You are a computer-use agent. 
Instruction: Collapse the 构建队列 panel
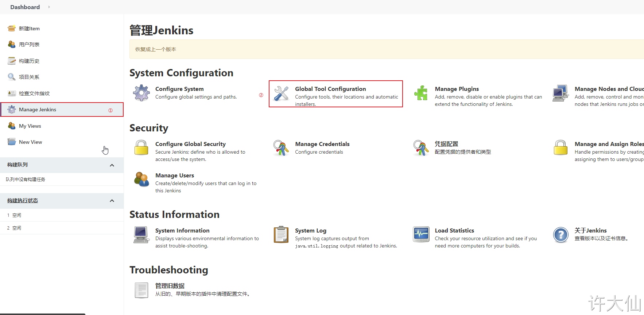112,165
